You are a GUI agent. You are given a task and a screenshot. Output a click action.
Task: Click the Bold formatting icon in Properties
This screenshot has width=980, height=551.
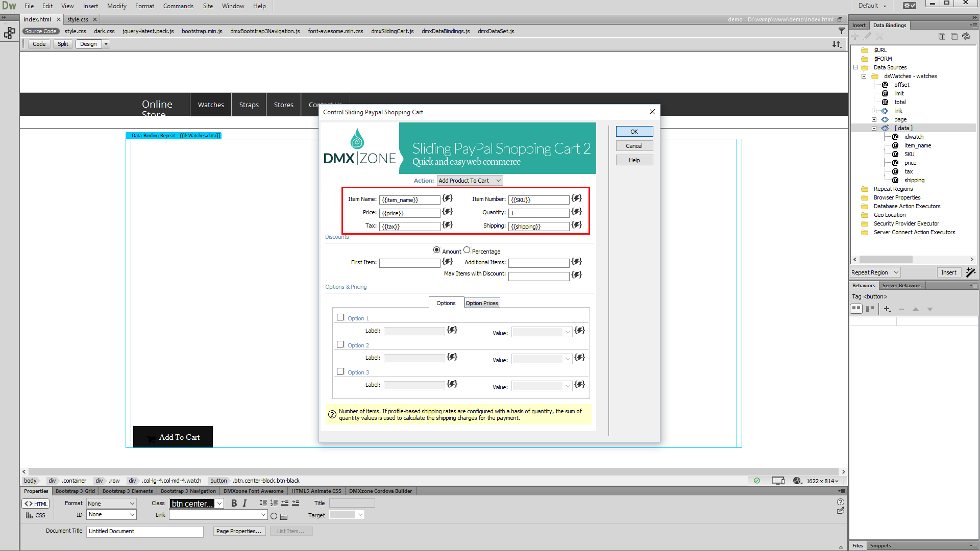click(x=234, y=503)
